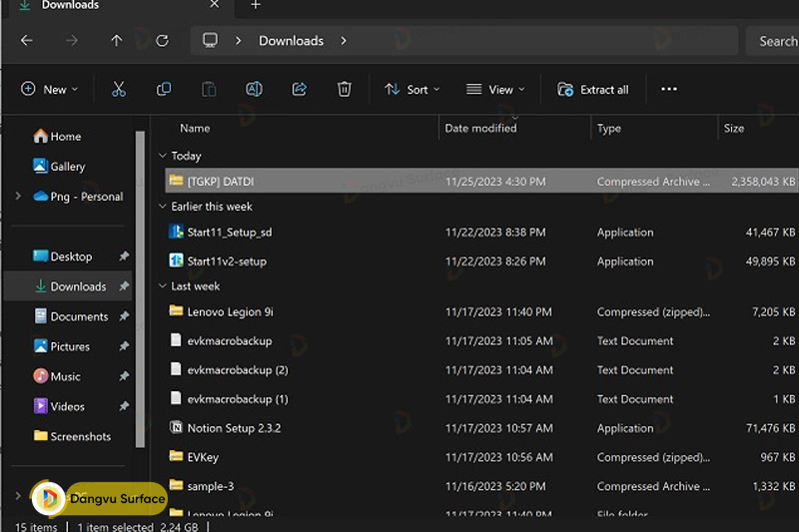799x532 pixels.
Task: Click the Refresh icon in navigation bar
Action: (x=162, y=41)
